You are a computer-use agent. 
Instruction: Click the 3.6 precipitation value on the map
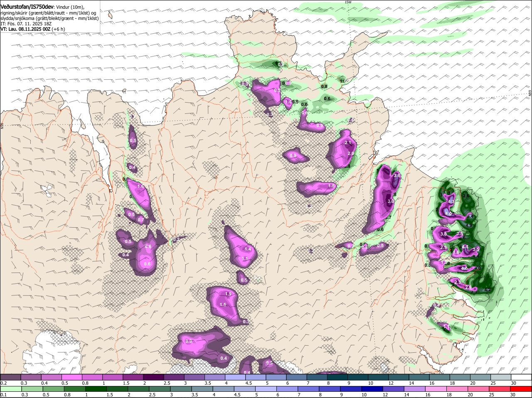pos(397,176)
